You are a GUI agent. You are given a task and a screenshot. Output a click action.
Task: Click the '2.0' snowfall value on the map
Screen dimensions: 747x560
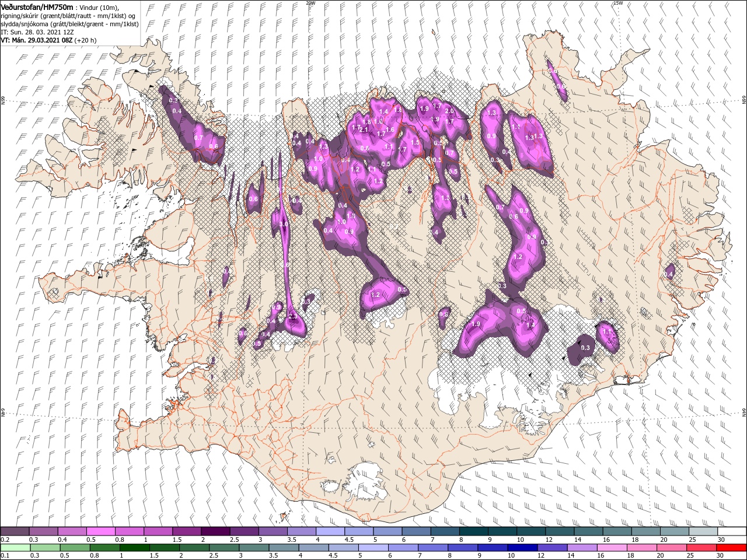(449, 111)
